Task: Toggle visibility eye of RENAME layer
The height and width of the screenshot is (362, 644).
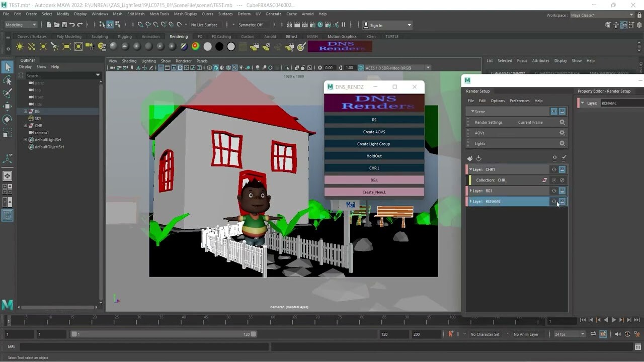Action: pos(554,201)
